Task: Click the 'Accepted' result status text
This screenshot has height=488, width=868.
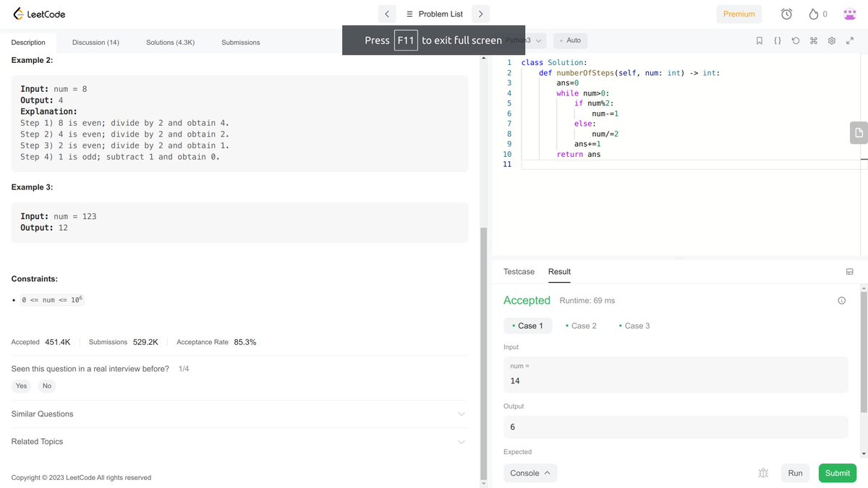Action: (x=527, y=300)
